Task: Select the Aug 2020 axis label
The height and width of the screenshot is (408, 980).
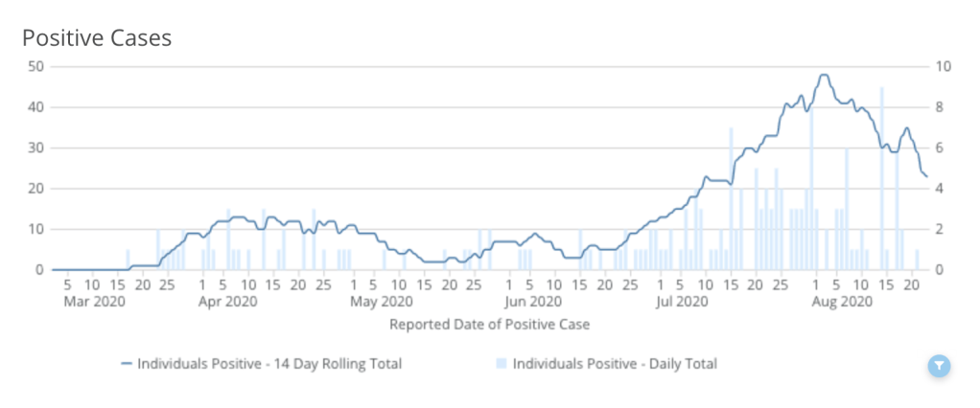Action: pos(841,302)
